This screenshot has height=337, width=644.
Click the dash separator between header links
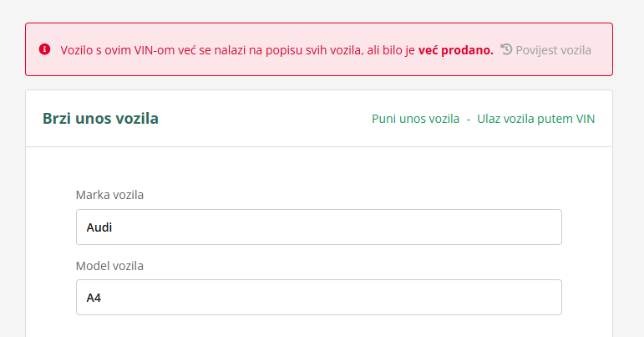click(x=469, y=119)
